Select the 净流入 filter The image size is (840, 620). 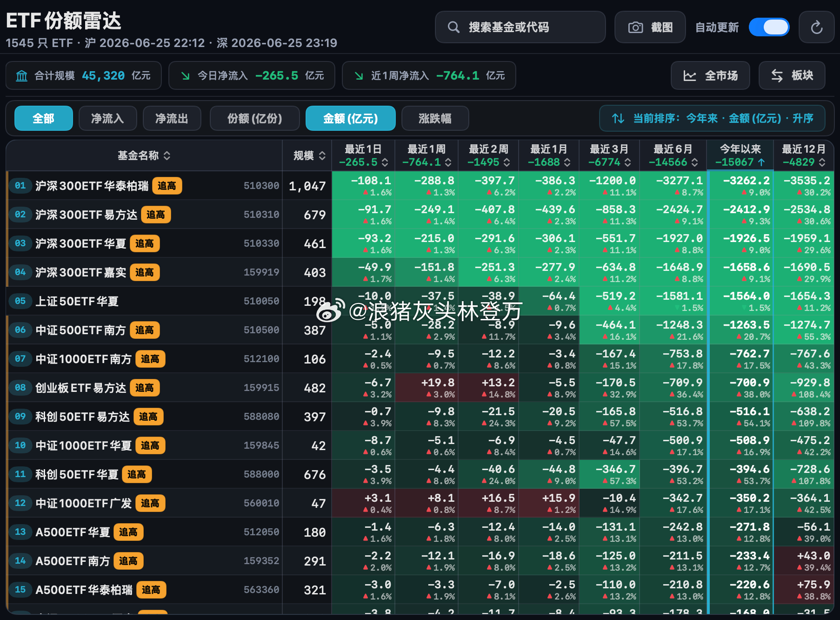[107, 119]
